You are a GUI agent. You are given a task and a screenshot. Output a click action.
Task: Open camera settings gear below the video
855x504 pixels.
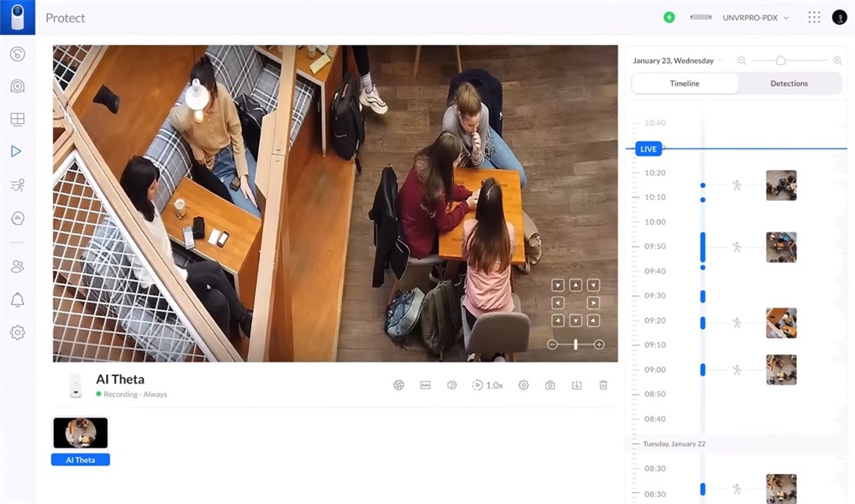523,385
